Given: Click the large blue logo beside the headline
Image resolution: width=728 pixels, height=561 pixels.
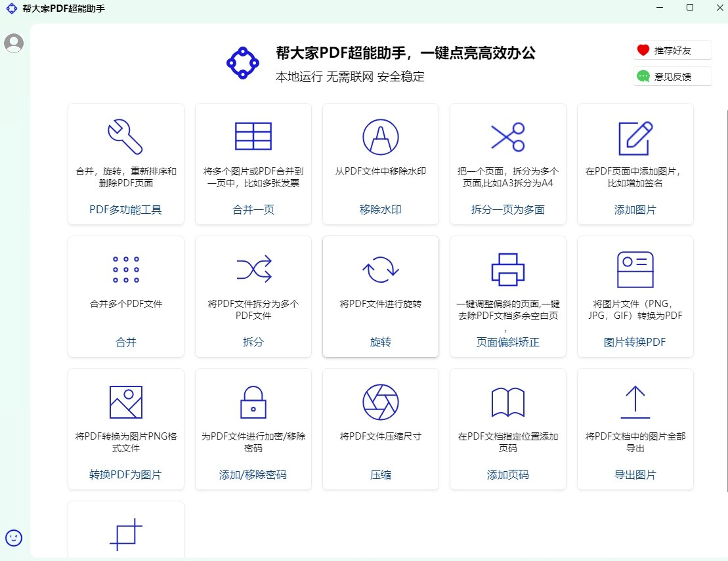Looking at the screenshot, I should coord(242,62).
